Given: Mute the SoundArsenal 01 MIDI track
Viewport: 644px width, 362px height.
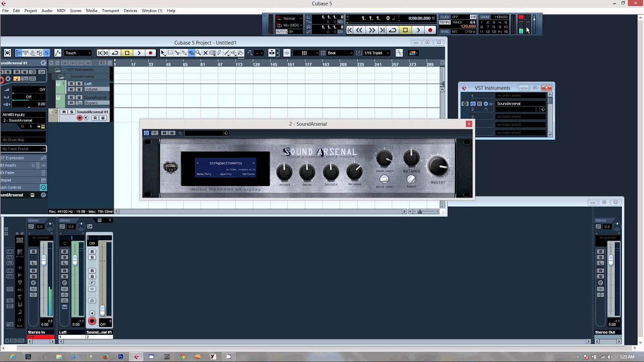Looking at the screenshot, I should [x=64, y=112].
